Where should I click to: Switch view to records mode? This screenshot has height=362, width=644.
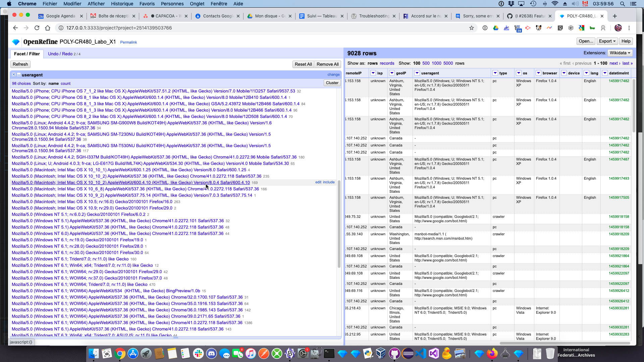387,63
